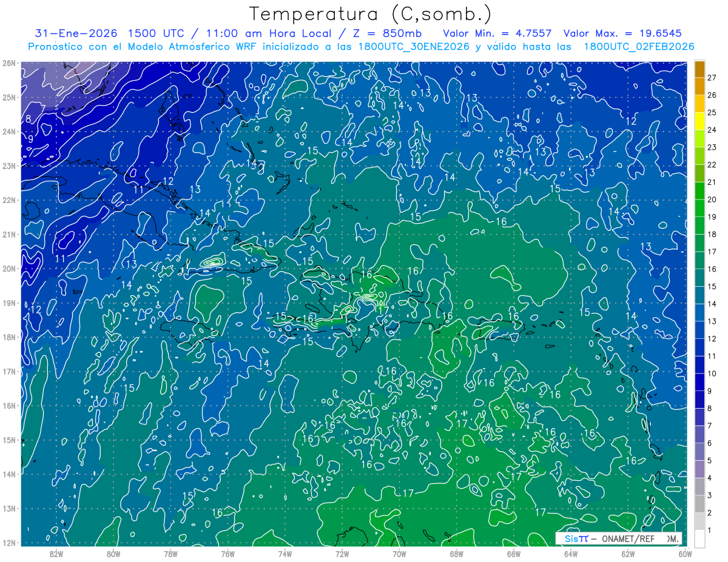Click the '66W' longitude axis label
Screen dimensions: 728x562
[514, 554]
